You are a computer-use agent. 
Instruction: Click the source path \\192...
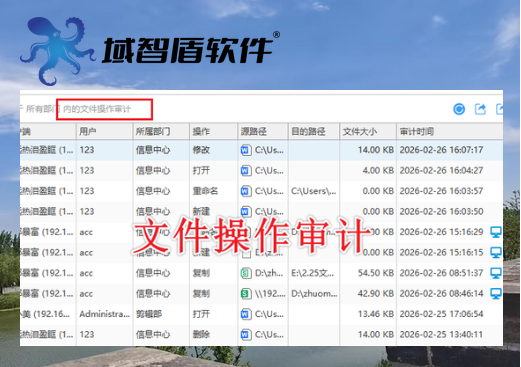click(270, 294)
